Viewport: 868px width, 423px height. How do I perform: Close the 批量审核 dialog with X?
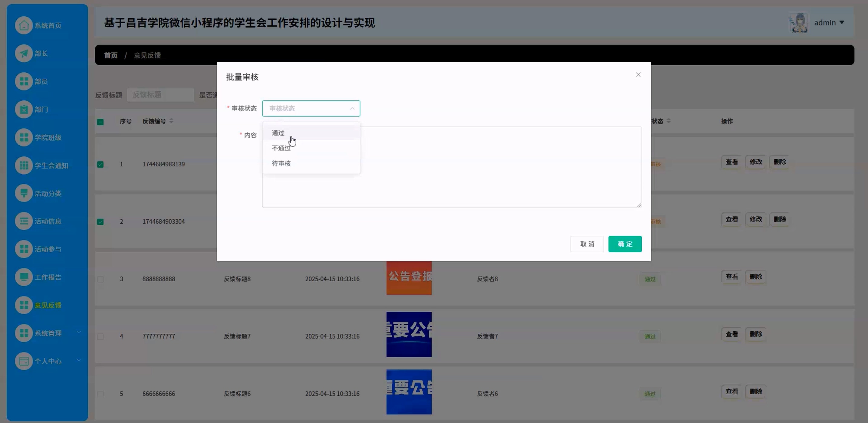pos(638,75)
